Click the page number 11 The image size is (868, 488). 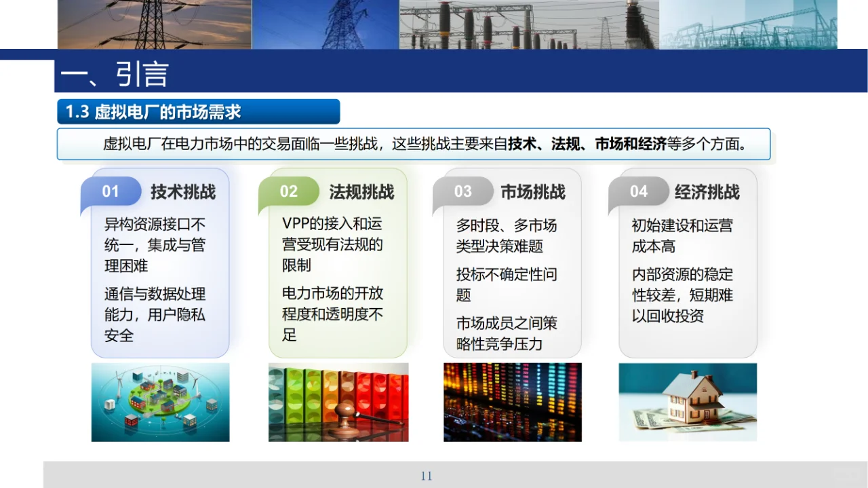click(x=427, y=476)
